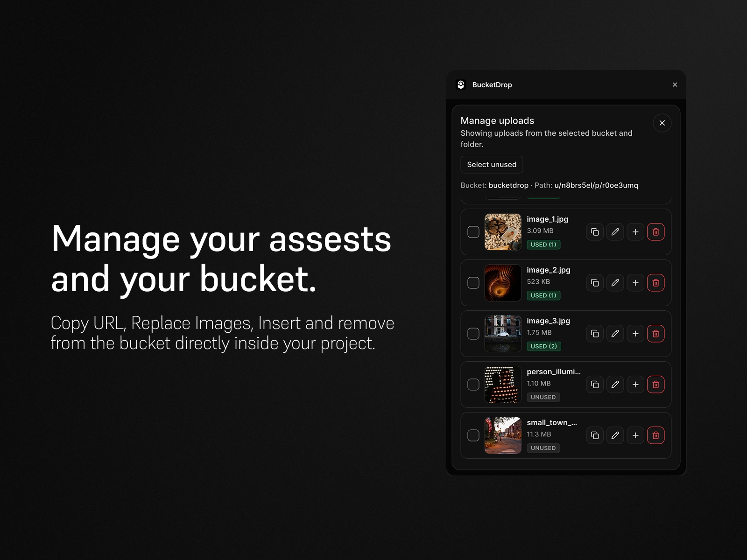Open the Manage uploads panel header
The image size is (747, 560).
[x=497, y=120]
